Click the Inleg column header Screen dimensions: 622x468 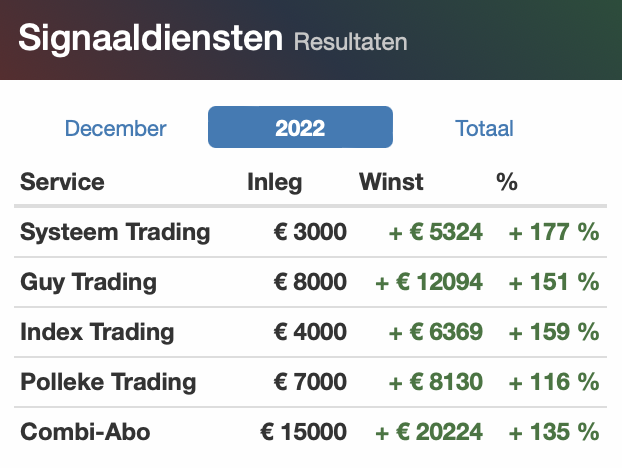[x=275, y=182]
